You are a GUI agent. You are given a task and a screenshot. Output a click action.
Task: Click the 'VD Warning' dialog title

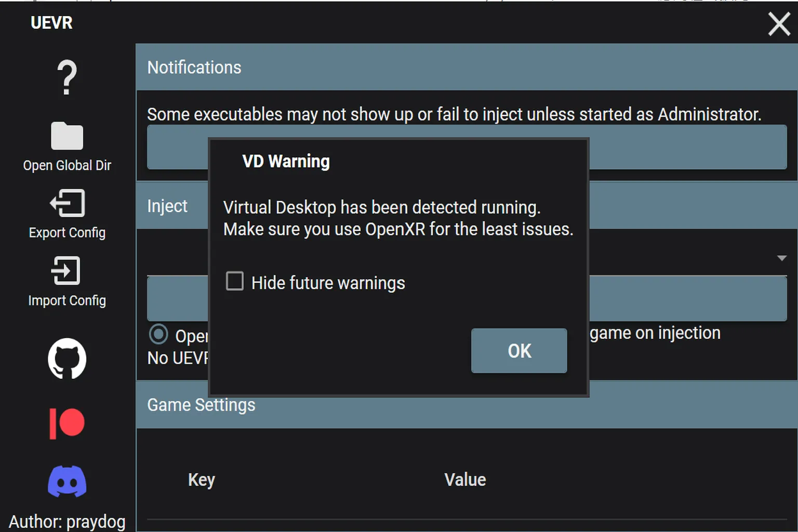click(286, 162)
